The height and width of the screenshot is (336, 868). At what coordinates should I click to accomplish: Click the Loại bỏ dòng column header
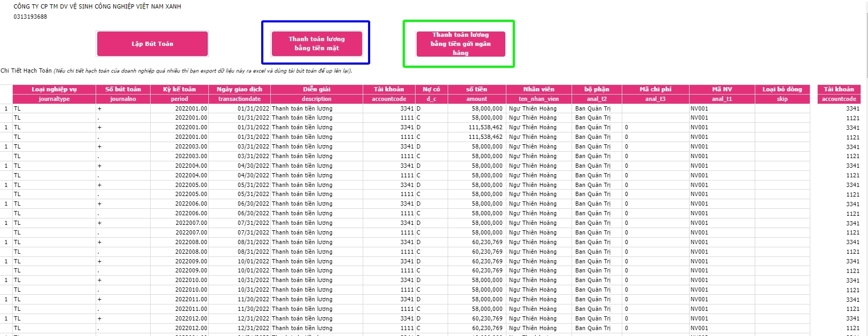click(782, 89)
